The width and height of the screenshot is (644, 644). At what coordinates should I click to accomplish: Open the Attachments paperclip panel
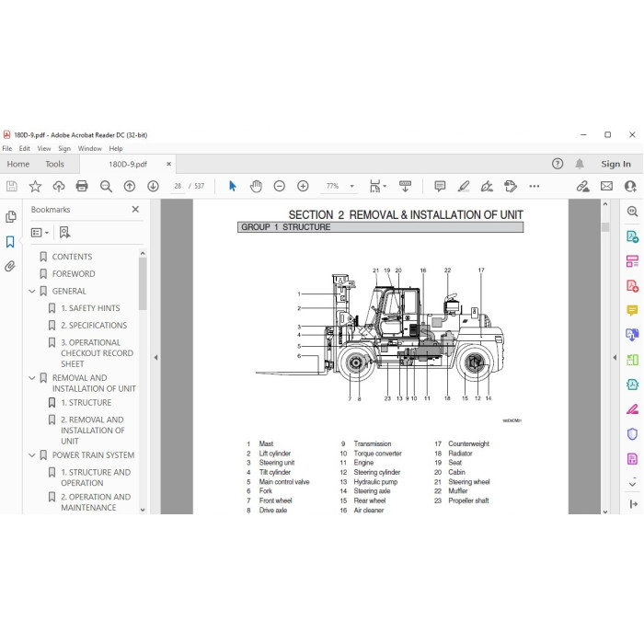[x=10, y=266]
